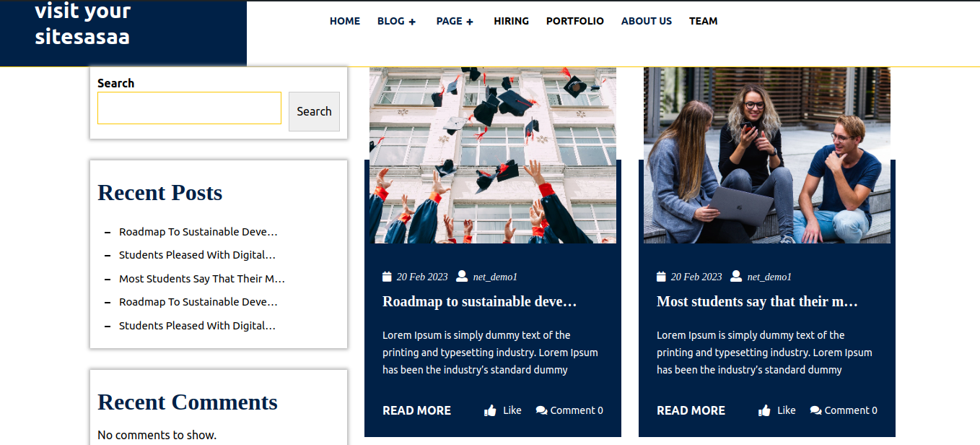The image size is (980, 445).
Task: Click the thumbs-up Like icon on the graduation post
Action: 489,410
